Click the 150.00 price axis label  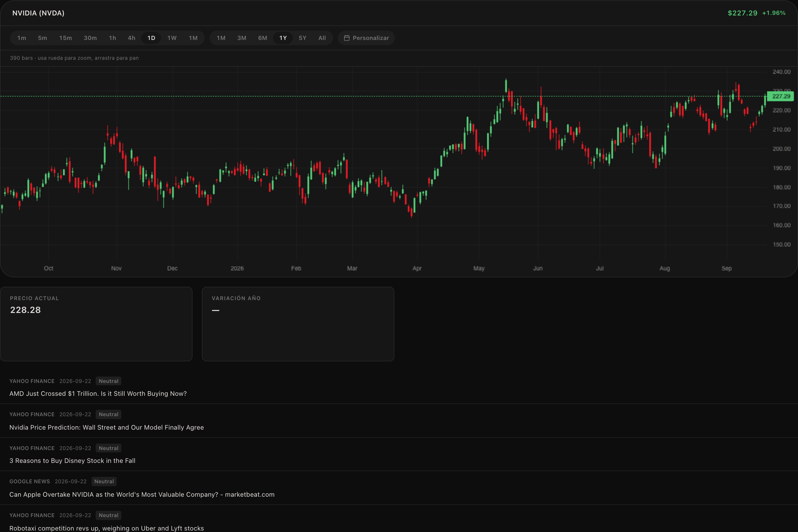click(781, 245)
